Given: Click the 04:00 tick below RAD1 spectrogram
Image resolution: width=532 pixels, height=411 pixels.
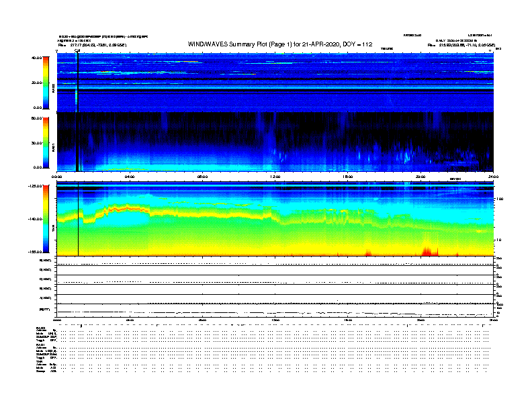Looking at the screenshot, I should click(x=130, y=177).
